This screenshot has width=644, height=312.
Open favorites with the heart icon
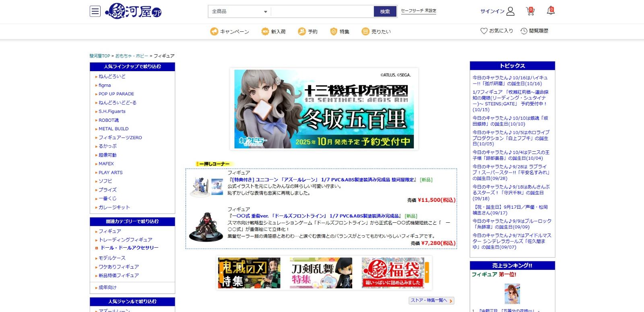pos(484,31)
